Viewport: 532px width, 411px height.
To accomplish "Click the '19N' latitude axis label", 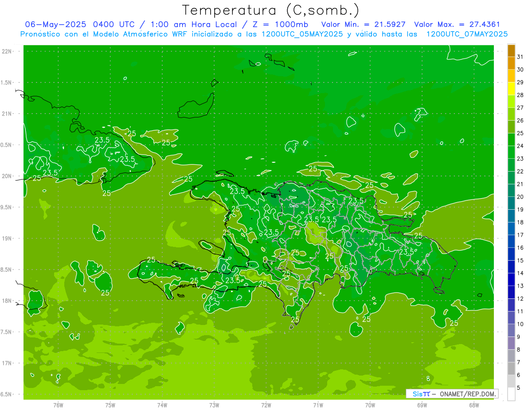I will pyautogui.click(x=7, y=239).
